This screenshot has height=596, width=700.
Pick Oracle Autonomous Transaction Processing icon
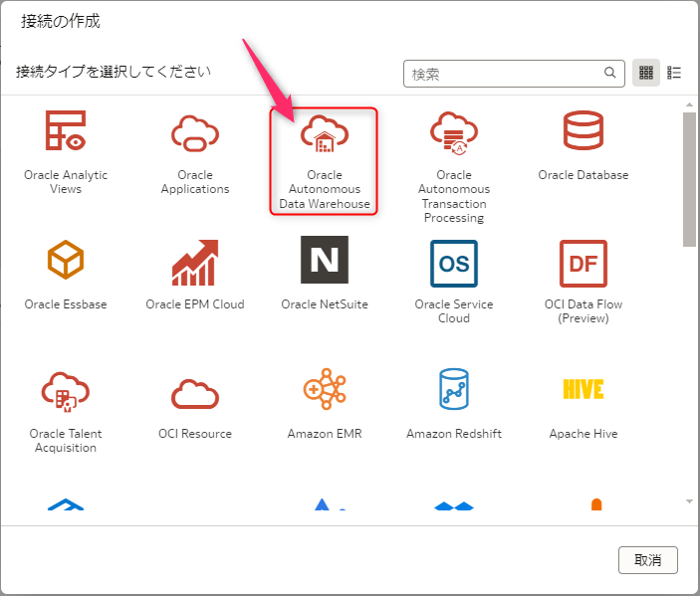point(454,133)
